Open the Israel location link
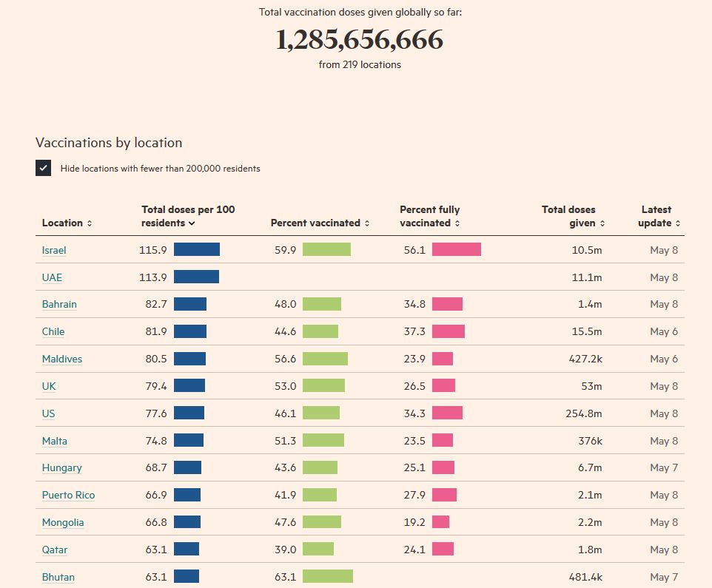The image size is (712, 588). (x=54, y=251)
